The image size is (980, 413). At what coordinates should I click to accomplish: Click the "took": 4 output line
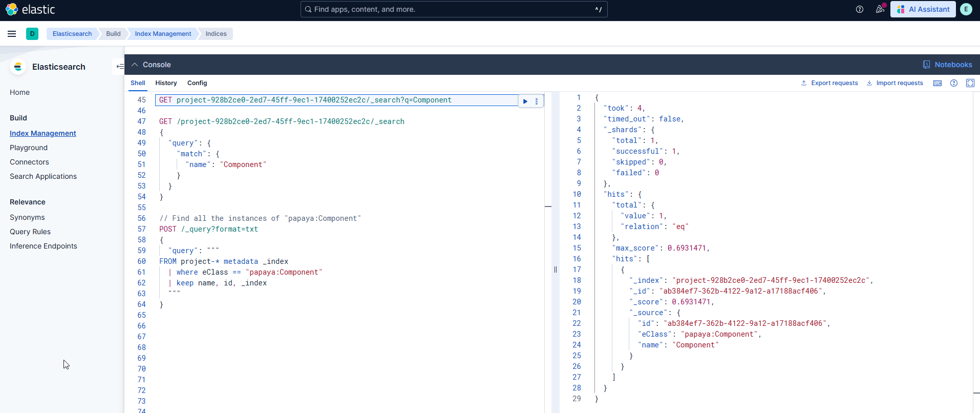(x=624, y=108)
